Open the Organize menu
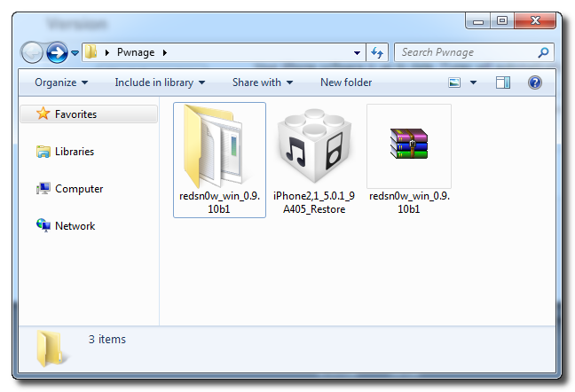 pyautogui.click(x=61, y=82)
